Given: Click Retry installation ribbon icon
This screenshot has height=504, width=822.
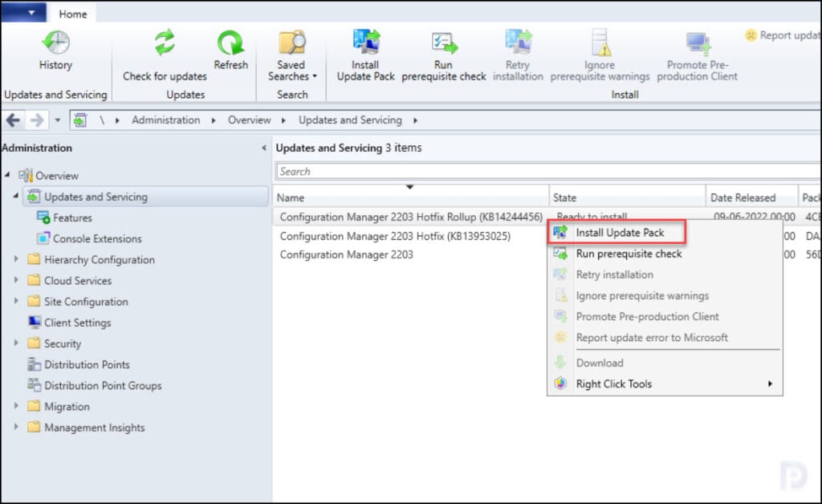Looking at the screenshot, I should click(518, 56).
